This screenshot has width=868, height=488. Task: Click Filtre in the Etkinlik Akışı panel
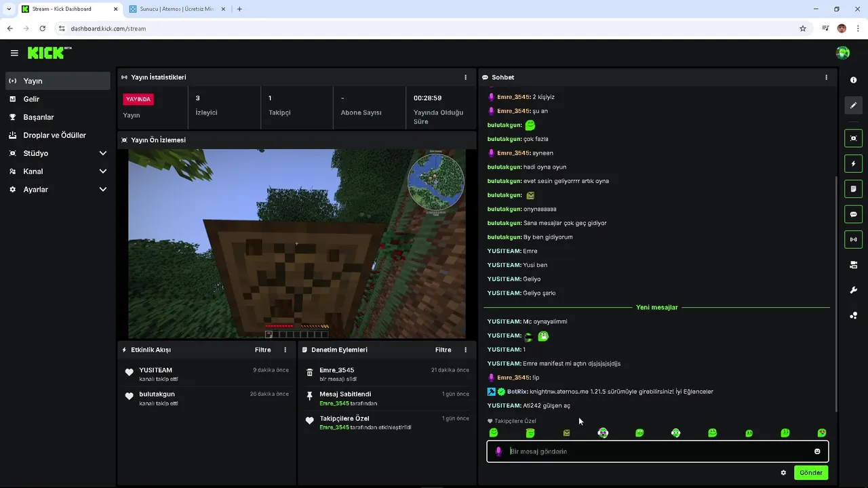point(262,350)
